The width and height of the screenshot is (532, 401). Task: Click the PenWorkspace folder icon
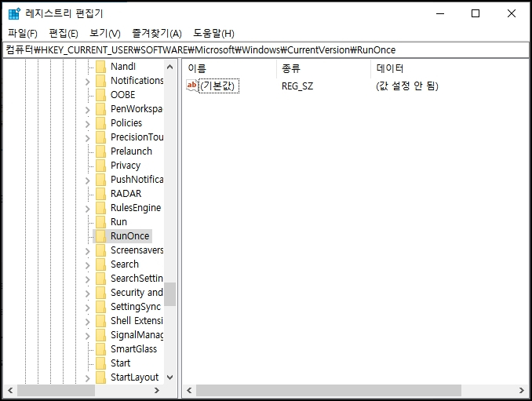(100, 109)
